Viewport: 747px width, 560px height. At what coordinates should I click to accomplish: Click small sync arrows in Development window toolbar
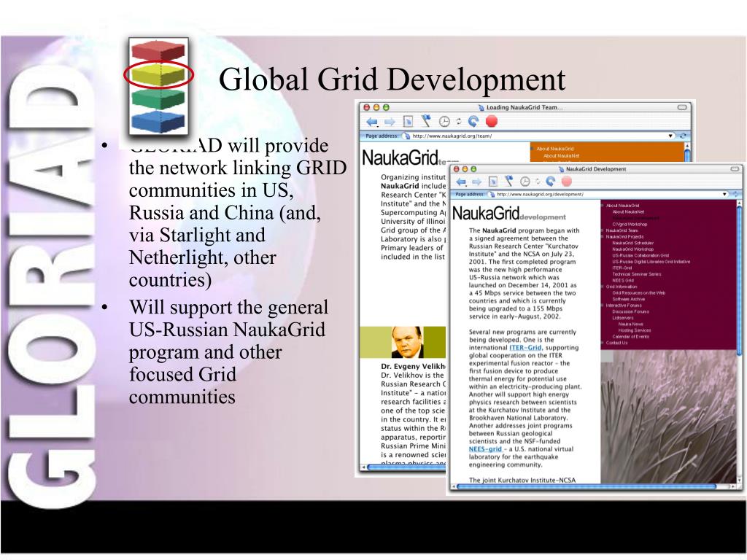[x=538, y=182]
